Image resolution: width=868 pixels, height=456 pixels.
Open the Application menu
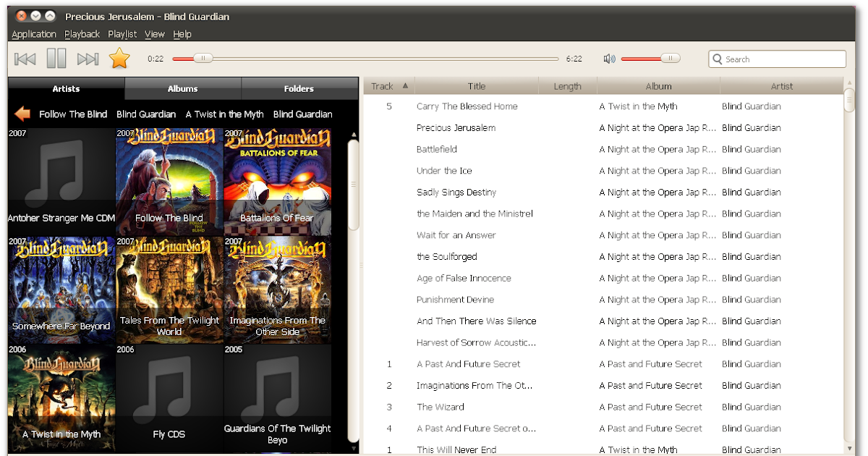[34, 34]
